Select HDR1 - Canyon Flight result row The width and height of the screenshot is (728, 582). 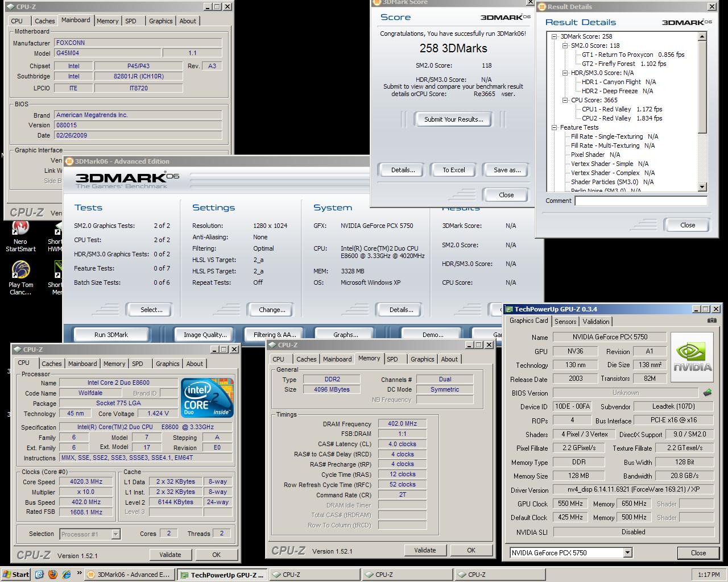pos(618,82)
